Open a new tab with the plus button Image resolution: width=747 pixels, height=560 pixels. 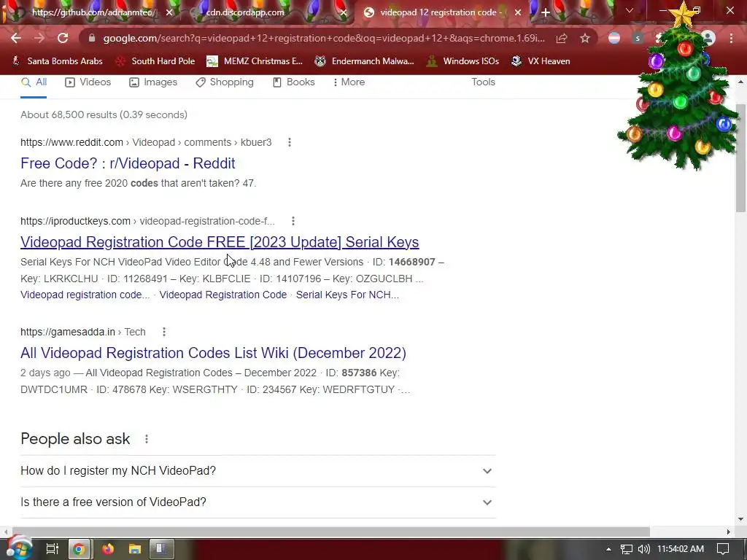tap(546, 12)
